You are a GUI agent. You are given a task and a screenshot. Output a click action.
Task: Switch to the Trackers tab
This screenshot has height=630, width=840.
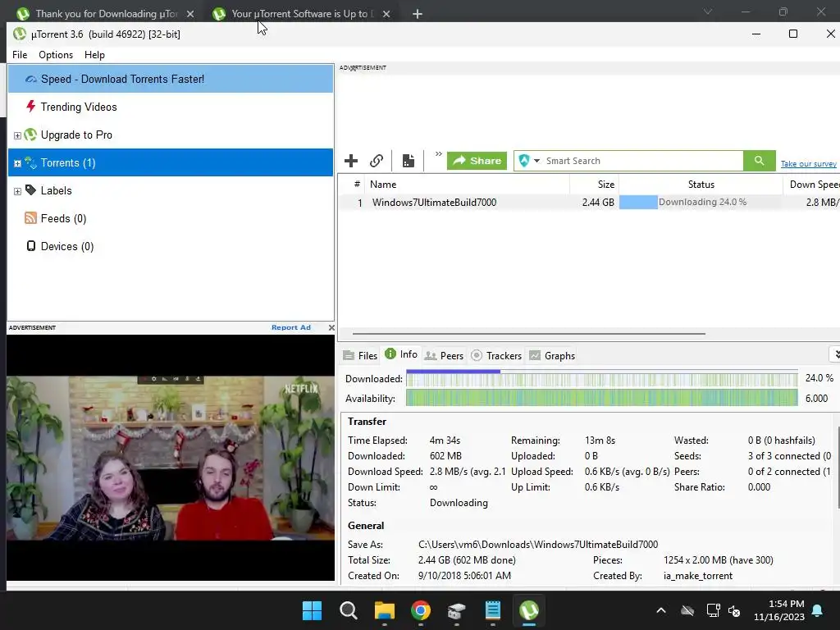click(x=496, y=356)
